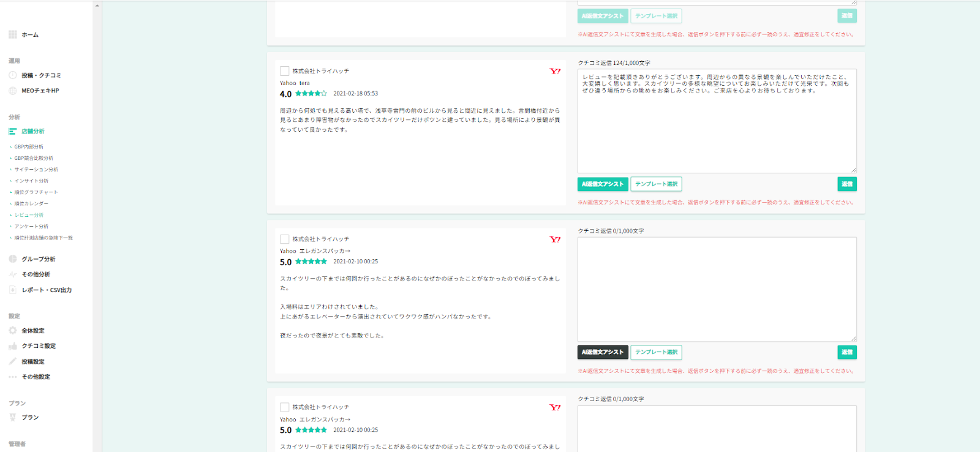Click the 管理者 section heading
980x452 pixels.
pos(17,444)
